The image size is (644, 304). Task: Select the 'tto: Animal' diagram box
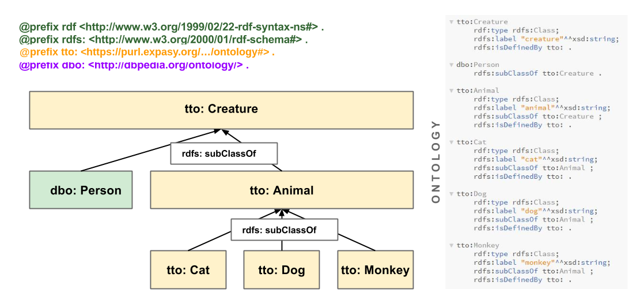(x=282, y=190)
